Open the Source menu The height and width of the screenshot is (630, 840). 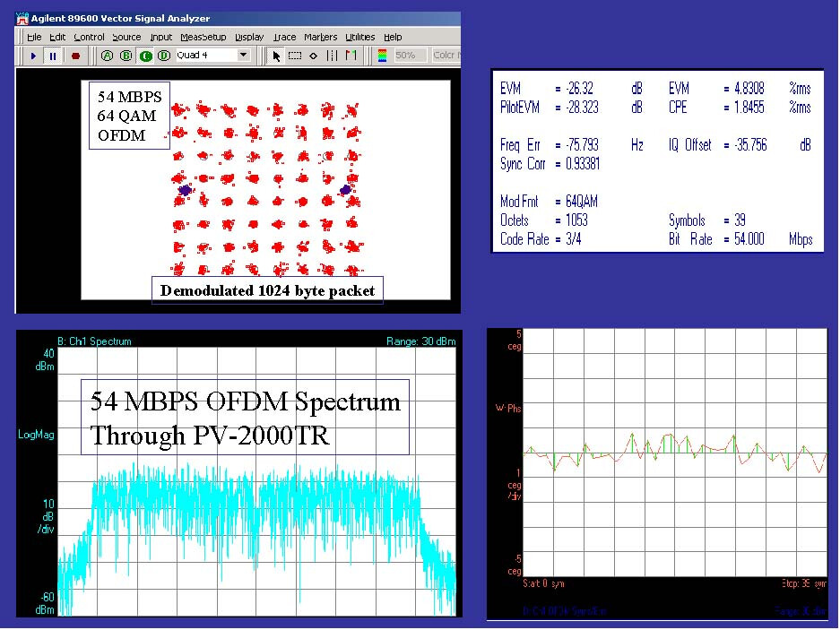126,37
